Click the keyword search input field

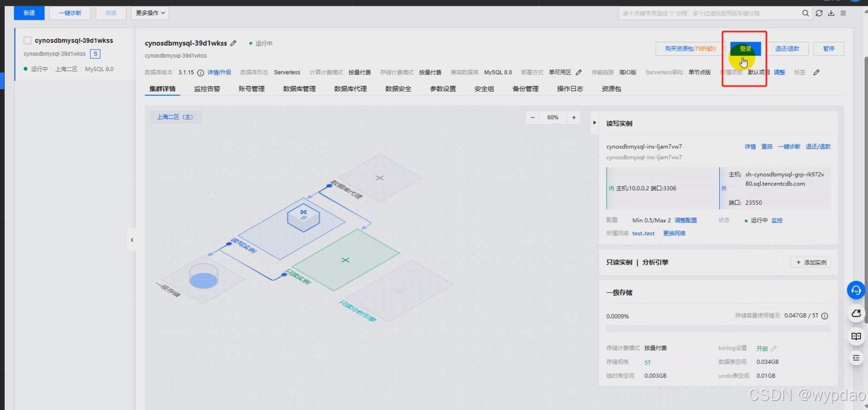[709, 13]
